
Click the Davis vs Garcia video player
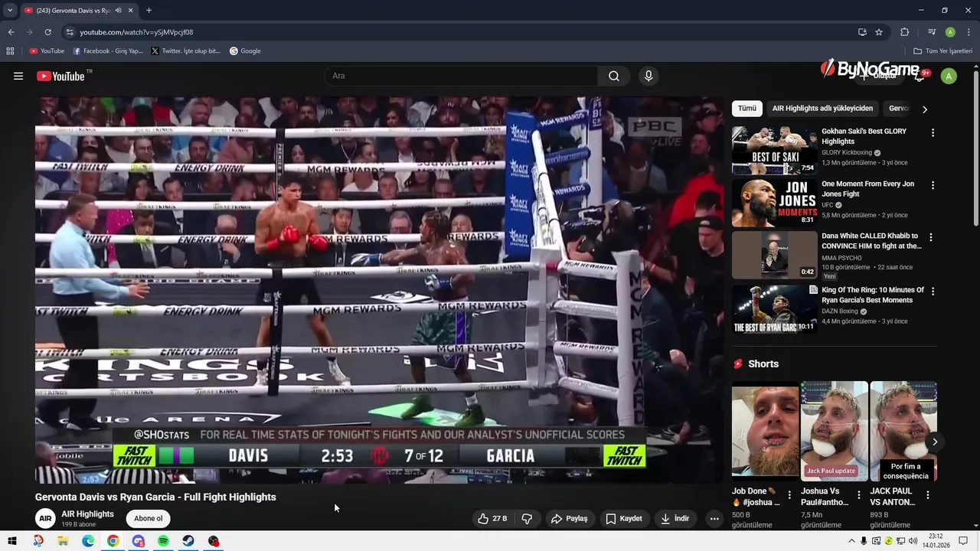(x=379, y=289)
